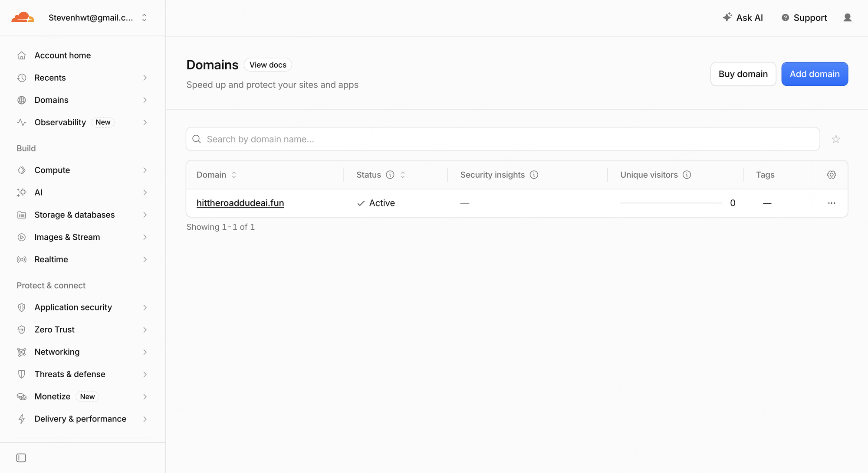868x473 pixels.
Task: Expand the AI sidebar section
Action: point(82,192)
